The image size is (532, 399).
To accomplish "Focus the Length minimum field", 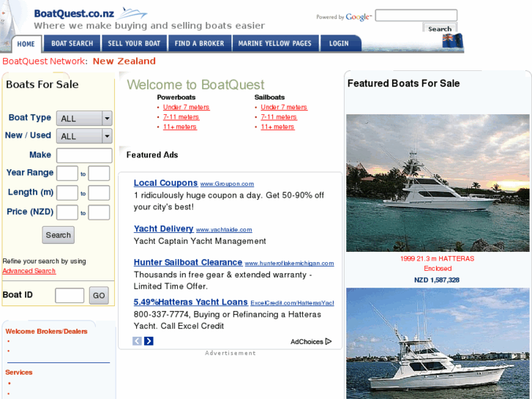I will click(67, 193).
